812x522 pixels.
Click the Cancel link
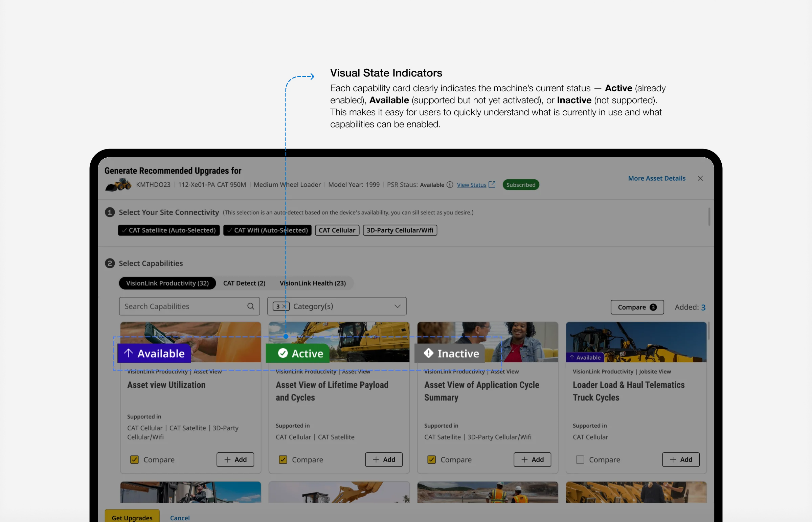[180, 518]
